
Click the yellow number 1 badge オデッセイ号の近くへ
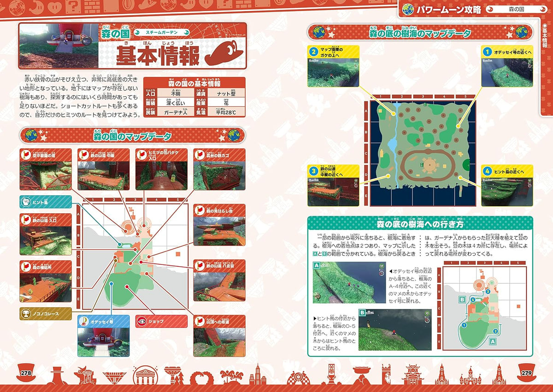coord(488,51)
